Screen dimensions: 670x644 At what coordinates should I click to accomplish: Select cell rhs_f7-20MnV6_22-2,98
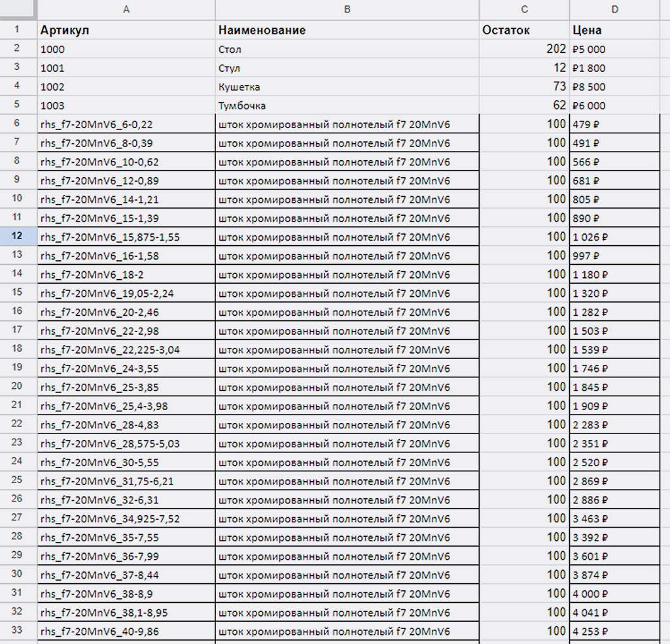[126, 331]
